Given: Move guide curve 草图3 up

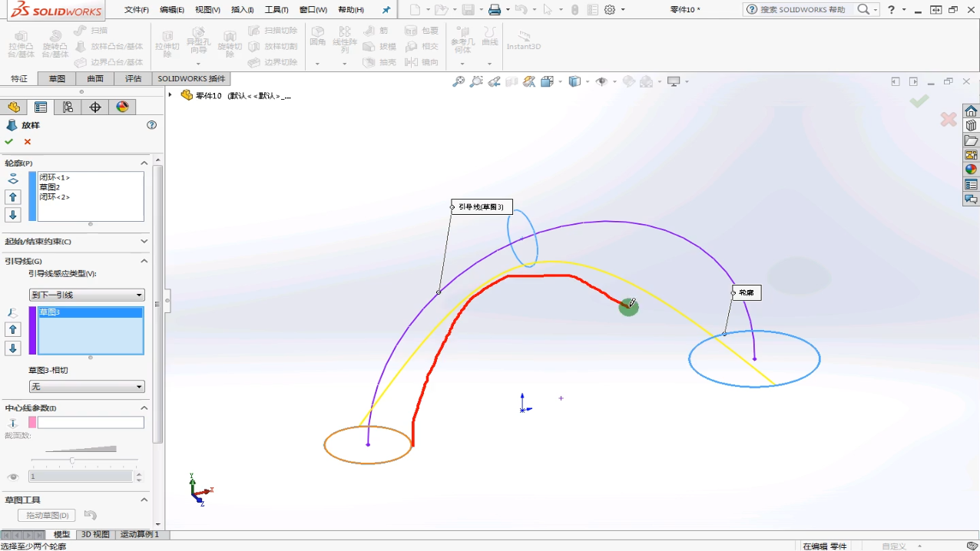Looking at the screenshot, I should coord(13,329).
